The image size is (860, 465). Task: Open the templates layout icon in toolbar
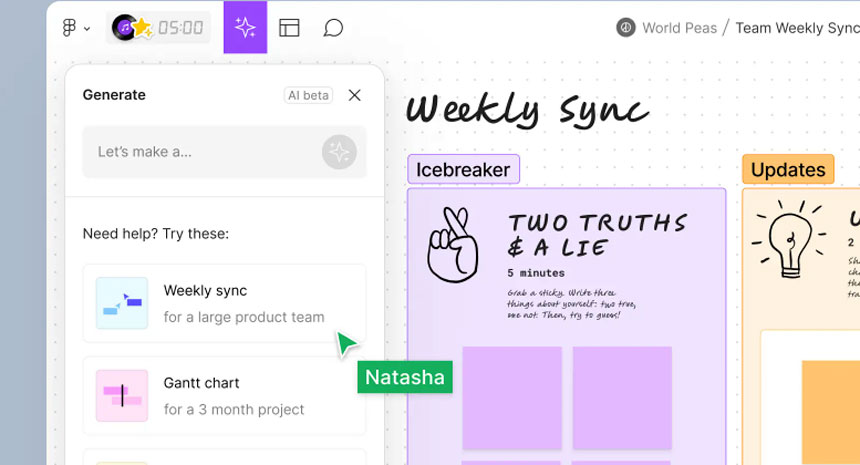[289, 28]
